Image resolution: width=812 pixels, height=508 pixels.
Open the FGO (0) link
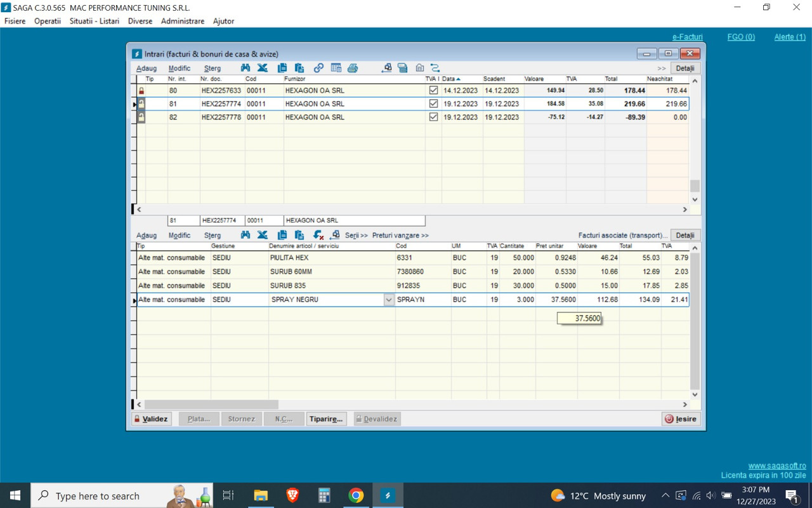pyautogui.click(x=741, y=37)
